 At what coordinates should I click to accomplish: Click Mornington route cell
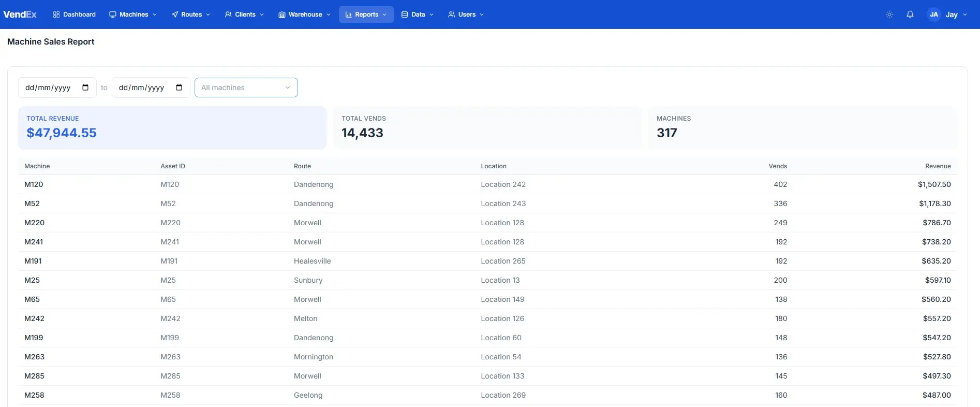pos(314,357)
